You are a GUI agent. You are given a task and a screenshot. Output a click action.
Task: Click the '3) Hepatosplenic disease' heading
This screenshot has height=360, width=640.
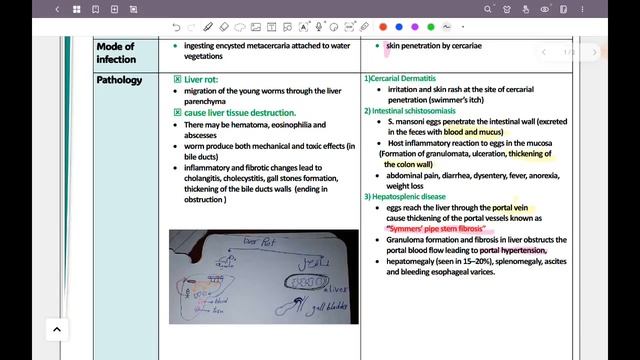(x=405, y=197)
